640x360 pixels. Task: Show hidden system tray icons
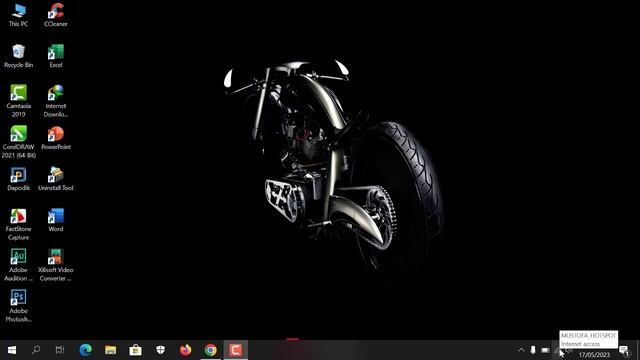521,350
